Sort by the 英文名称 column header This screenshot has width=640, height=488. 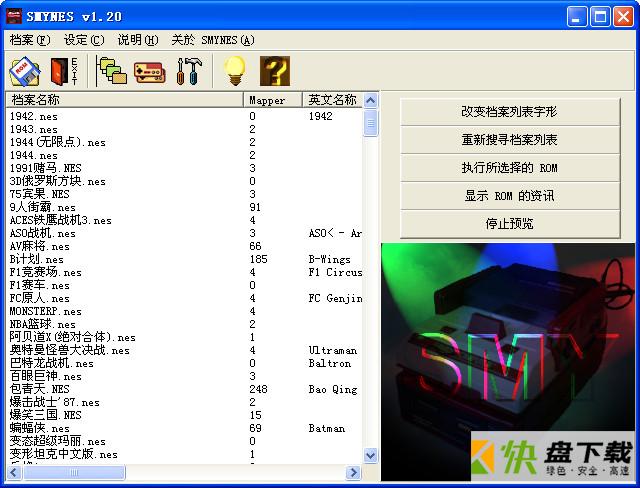coord(332,100)
